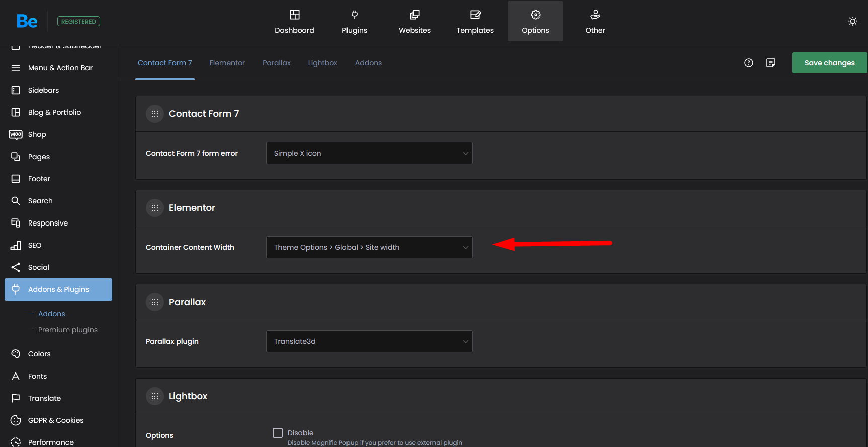Enable the Disable Magnific Popup checkbox

278,433
